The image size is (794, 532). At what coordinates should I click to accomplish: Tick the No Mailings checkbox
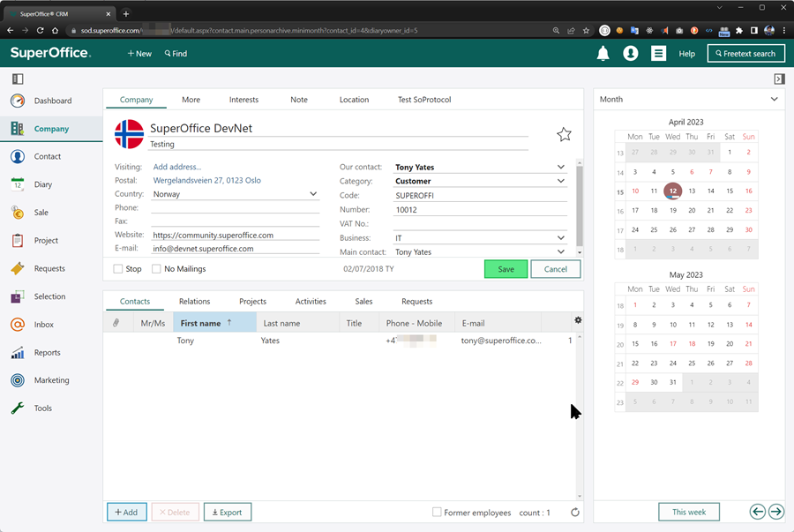click(157, 269)
